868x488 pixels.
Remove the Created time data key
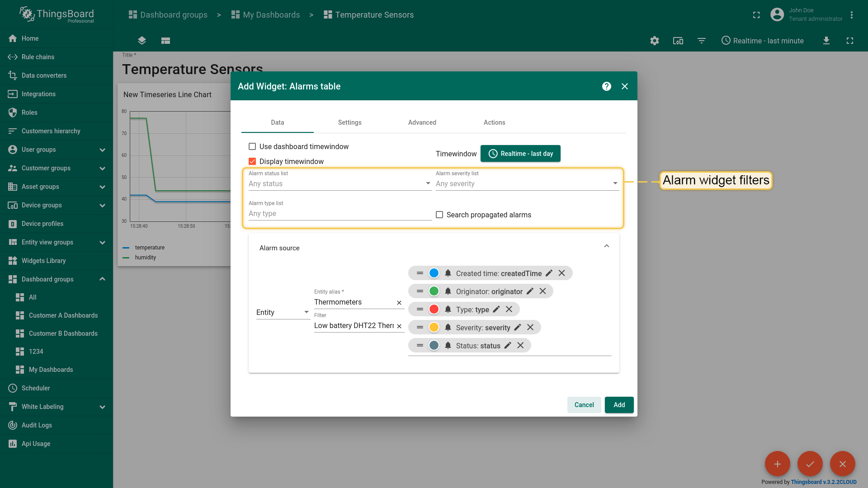[561, 273]
